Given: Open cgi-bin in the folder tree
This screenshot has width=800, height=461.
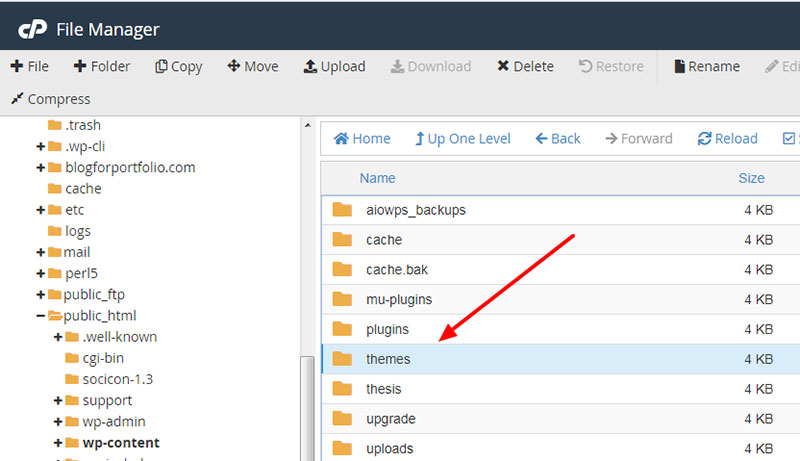Looking at the screenshot, I should (103, 358).
